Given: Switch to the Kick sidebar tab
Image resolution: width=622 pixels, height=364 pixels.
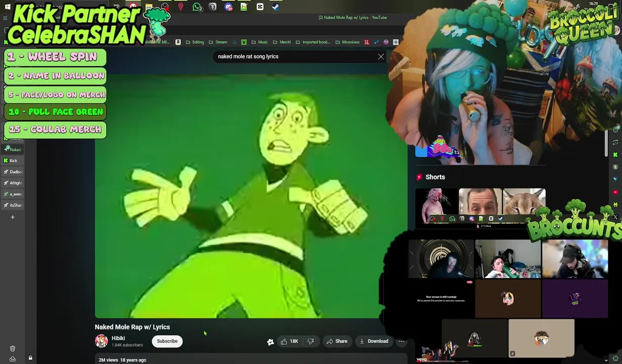Looking at the screenshot, I should tap(13, 161).
